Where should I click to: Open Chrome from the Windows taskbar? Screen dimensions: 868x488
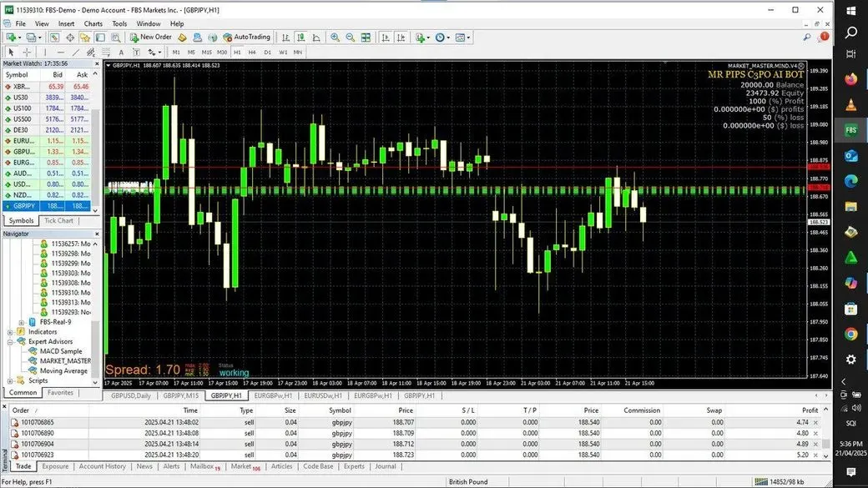(850, 334)
